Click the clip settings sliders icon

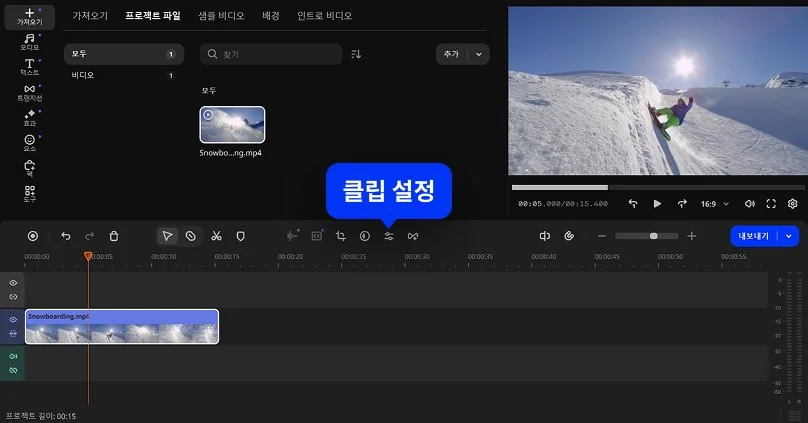(x=389, y=236)
